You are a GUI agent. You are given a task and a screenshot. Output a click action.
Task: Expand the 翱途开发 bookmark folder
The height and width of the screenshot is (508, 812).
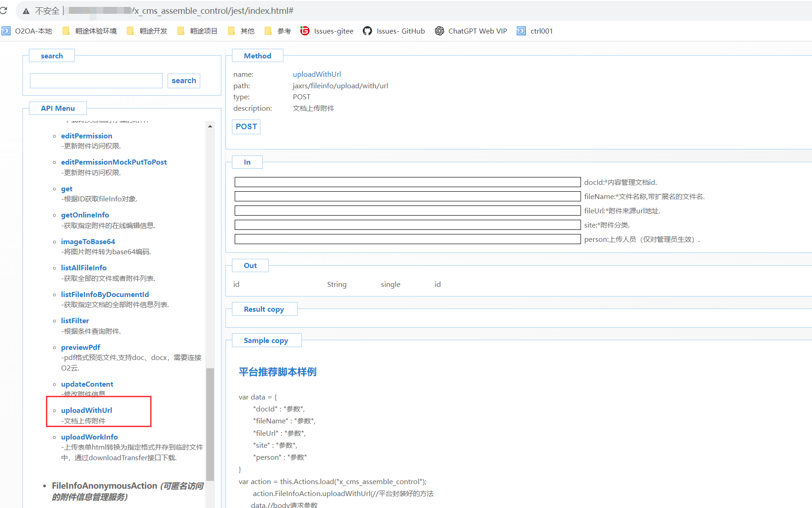pos(147,31)
